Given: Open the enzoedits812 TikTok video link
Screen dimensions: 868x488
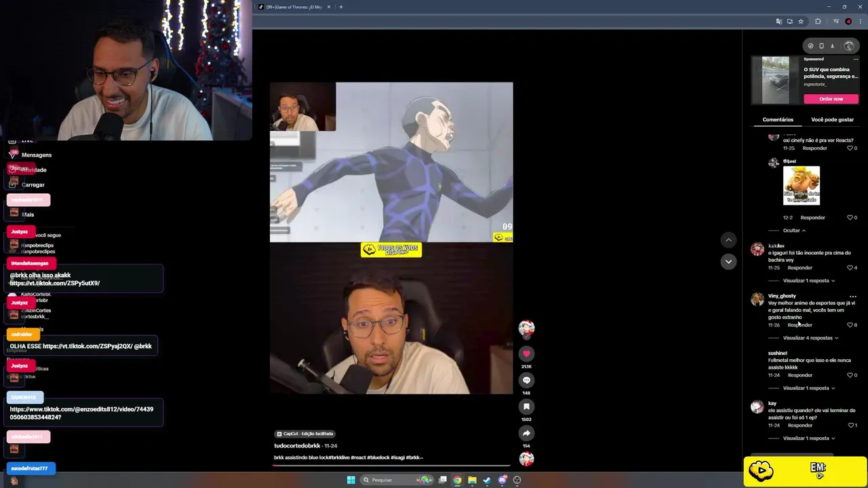Looking at the screenshot, I should click(x=81, y=413).
